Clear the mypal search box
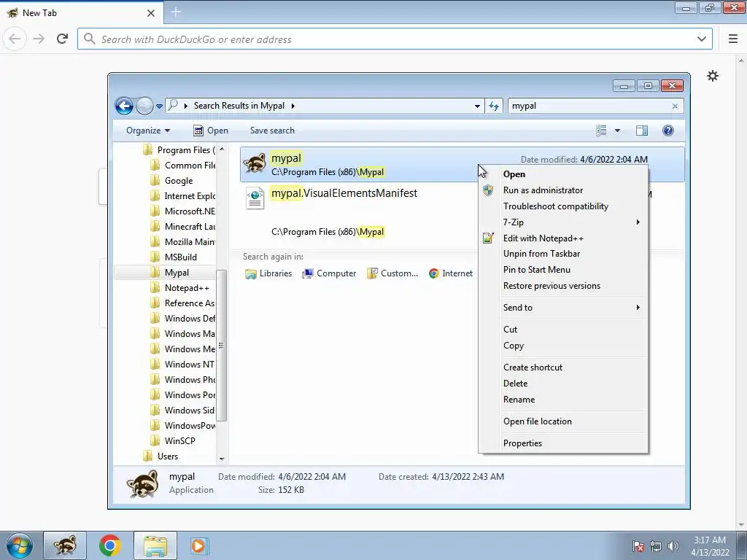This screenshot has height=560, width=747. (675, 106)
